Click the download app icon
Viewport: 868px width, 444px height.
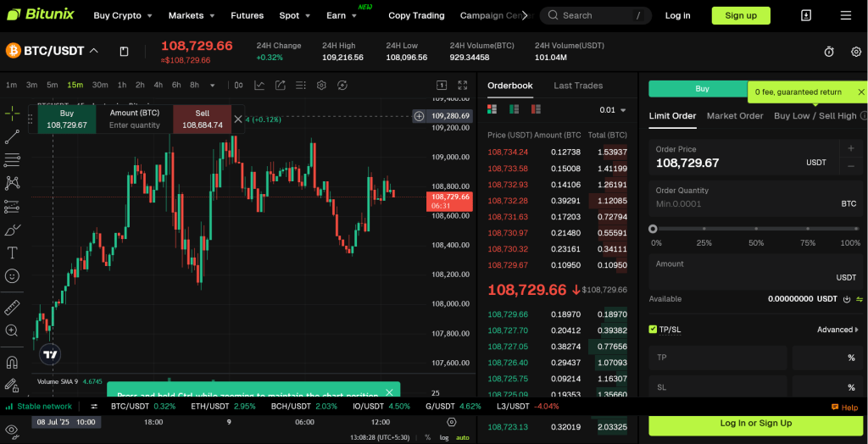coord(806,15)
